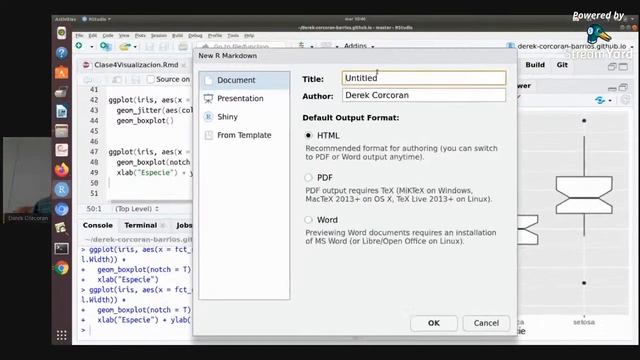Click the Author input field
The image size is (640, 360).
pyautogui.click(x=424, y=95)
